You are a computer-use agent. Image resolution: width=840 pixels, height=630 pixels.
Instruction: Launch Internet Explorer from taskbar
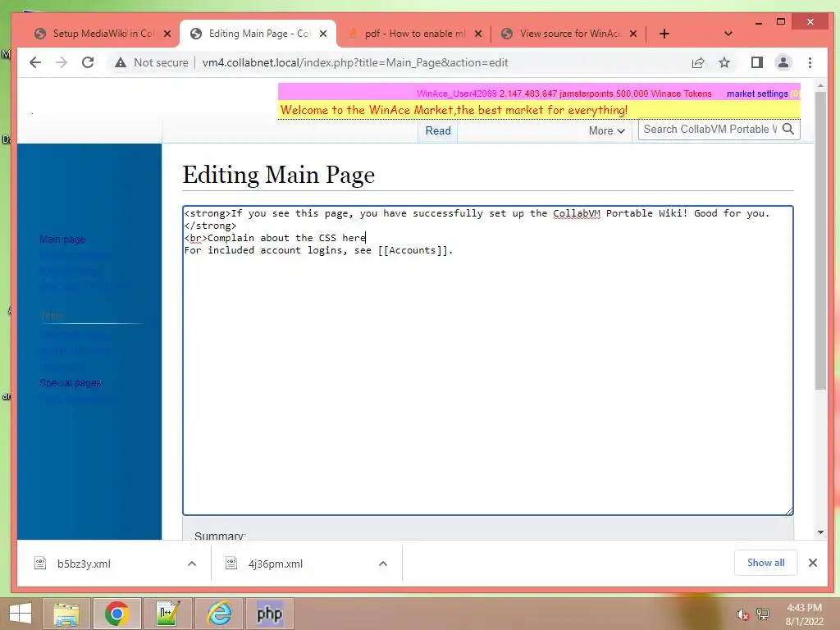(x=219, y=614)
